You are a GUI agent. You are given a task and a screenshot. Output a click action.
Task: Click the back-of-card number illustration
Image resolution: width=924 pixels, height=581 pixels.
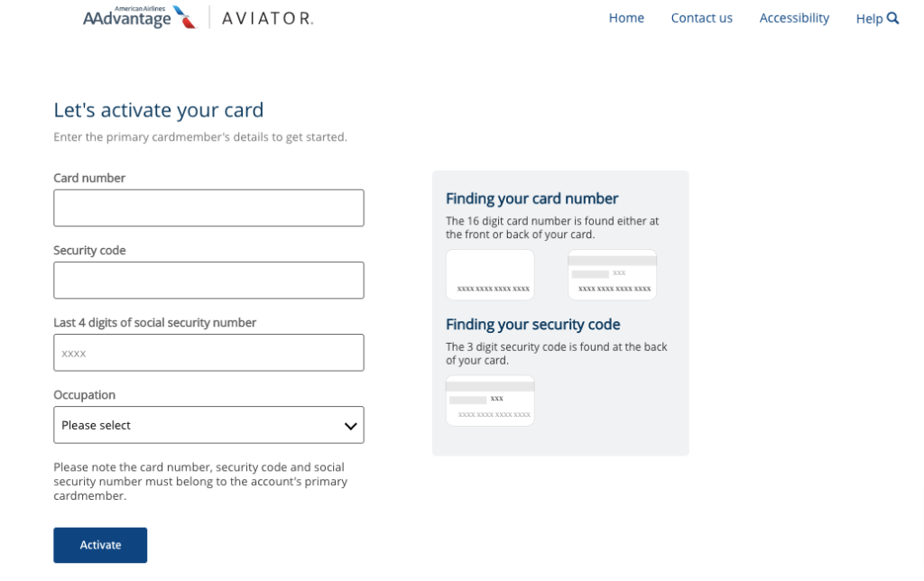pyautogui.click(x=612, y=273)
